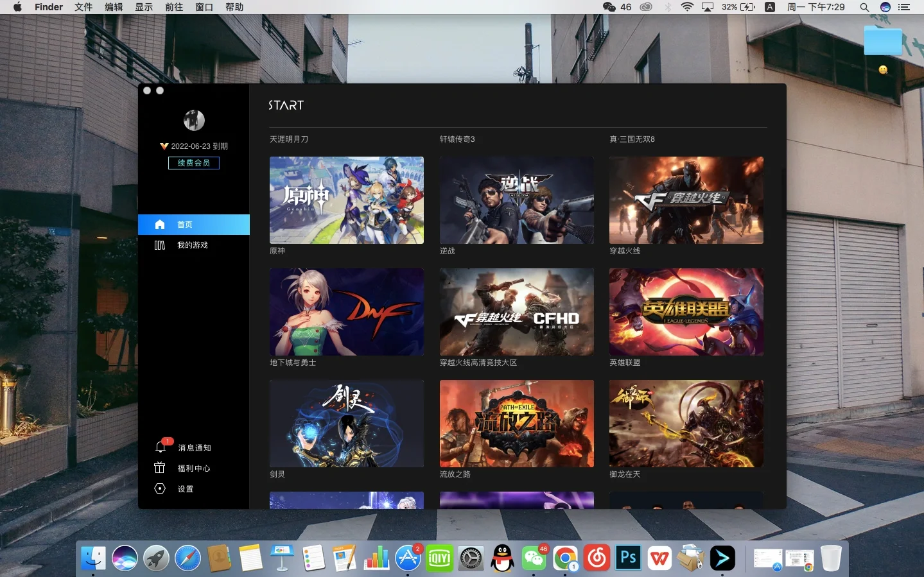The image size is (924, 577).
Task: Select 首页 in the sidebar
Action: coord(194,225)
